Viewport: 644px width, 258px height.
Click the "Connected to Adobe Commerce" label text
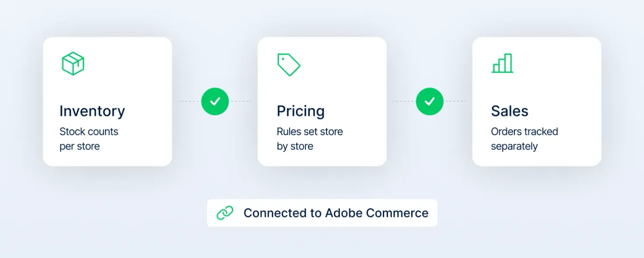(x=336, y=213)
